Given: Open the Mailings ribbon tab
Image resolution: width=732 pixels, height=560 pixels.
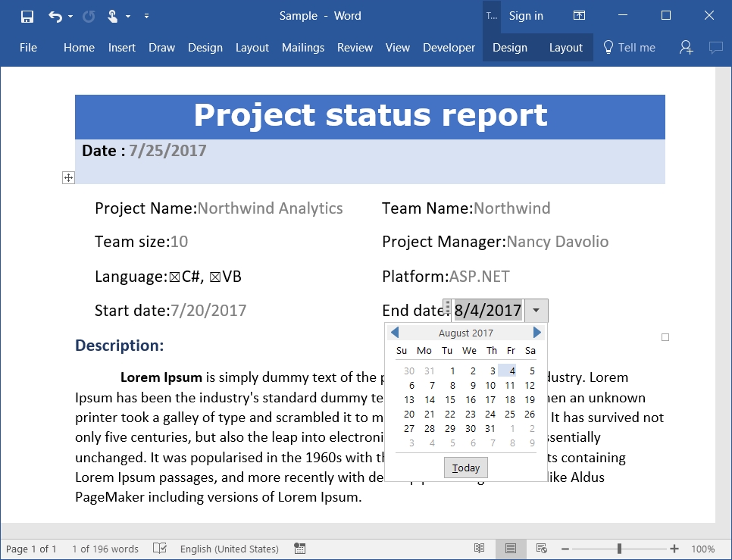Looking at the screenshot, I should (x=303, y=48).
